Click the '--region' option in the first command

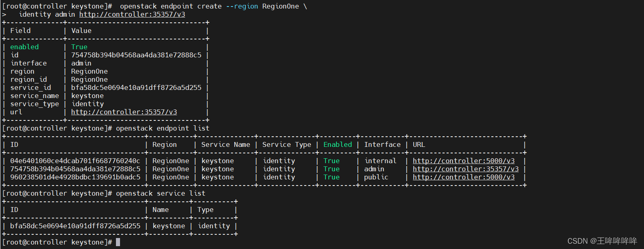pyautogui.click(x=242, y=6)
